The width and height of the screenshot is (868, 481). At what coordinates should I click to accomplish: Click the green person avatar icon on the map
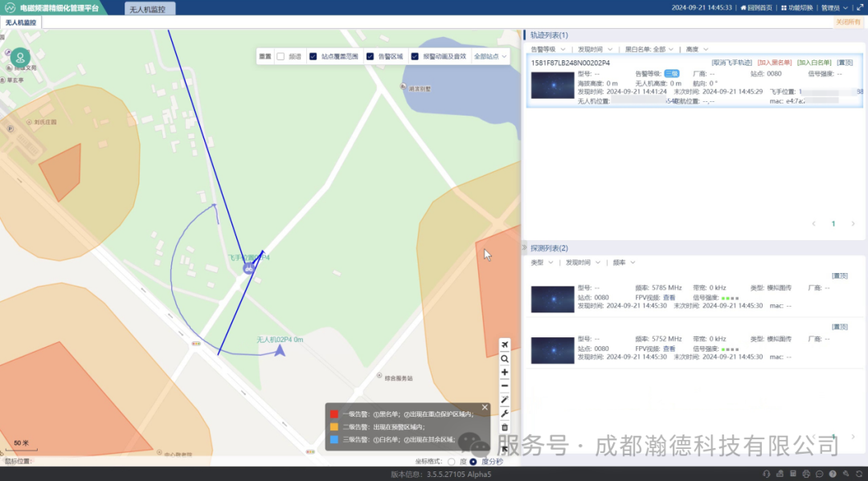click(20, 57)
